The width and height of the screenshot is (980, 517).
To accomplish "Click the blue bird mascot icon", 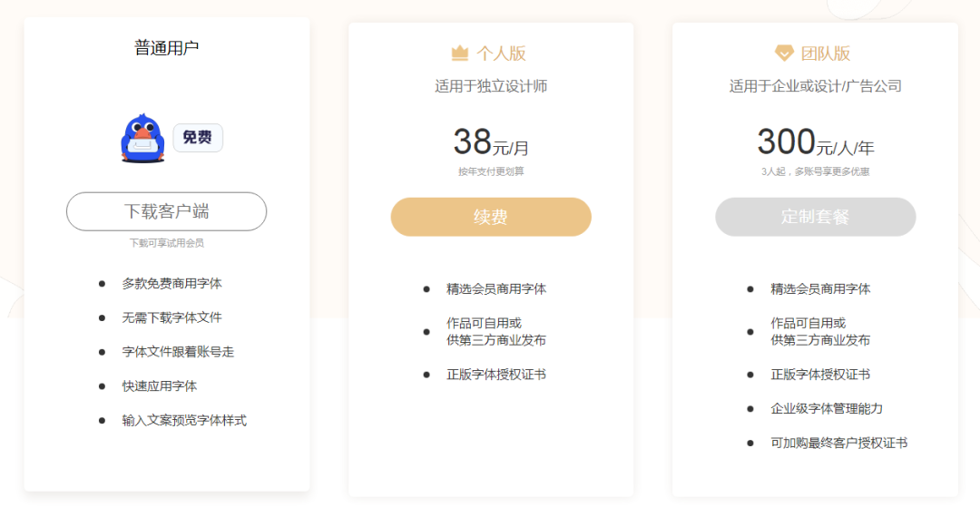I will click(x=142, y=139).
